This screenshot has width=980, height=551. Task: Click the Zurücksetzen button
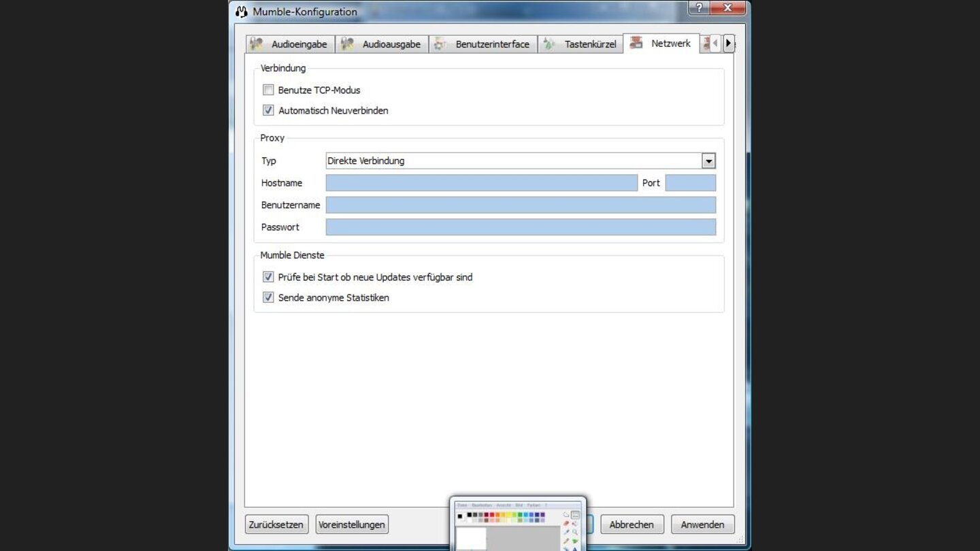pos(277,524)
